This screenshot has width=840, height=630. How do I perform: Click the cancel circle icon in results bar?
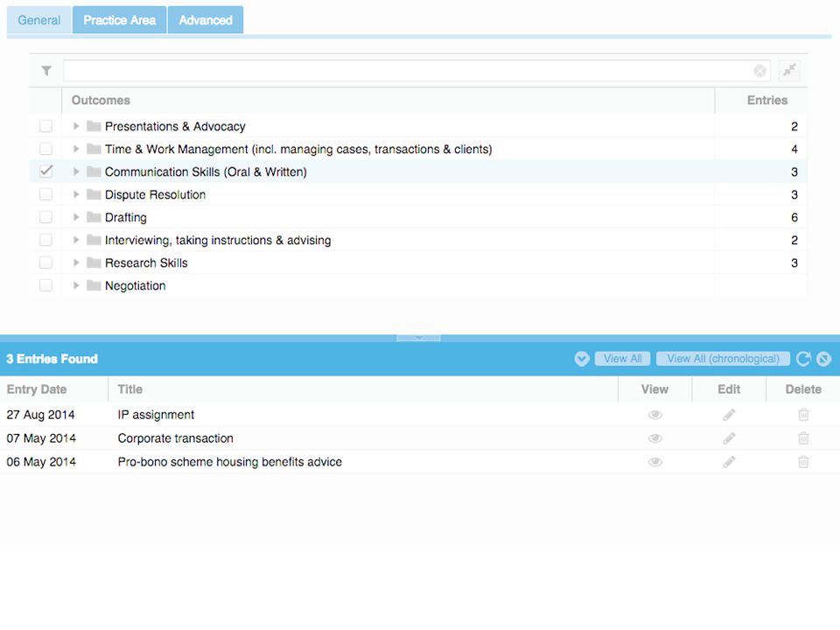(x=824, y=359)
